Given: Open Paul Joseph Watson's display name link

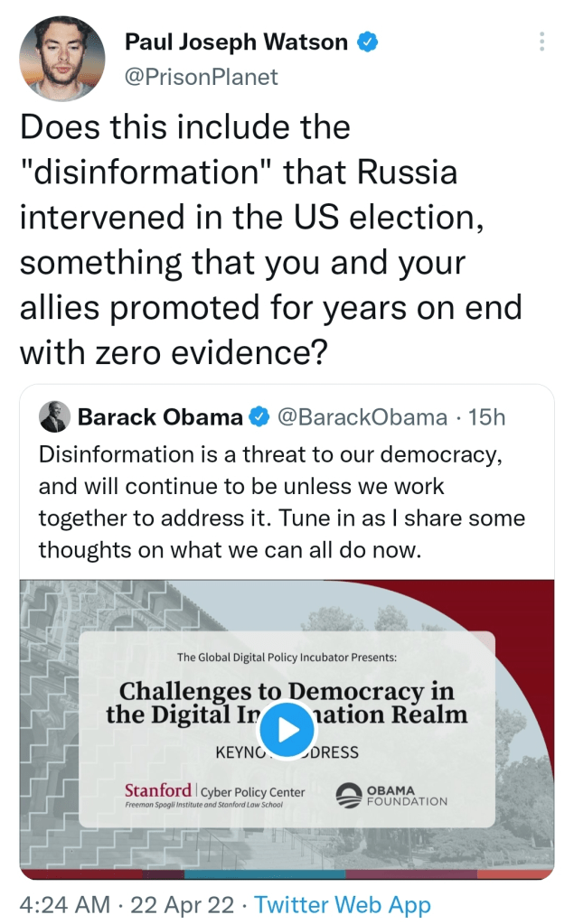Looking at the screenshot, I should coord(238,42).
